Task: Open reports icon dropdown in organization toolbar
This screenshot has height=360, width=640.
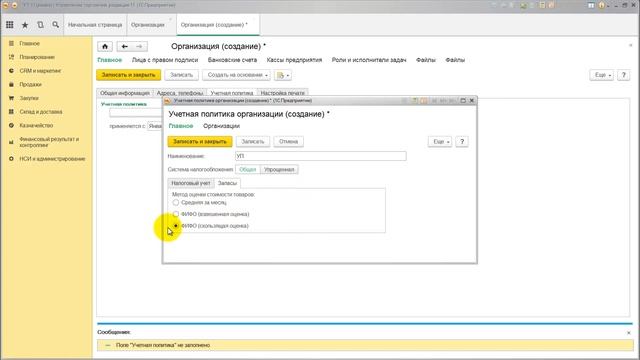Action: coord(283,75)
